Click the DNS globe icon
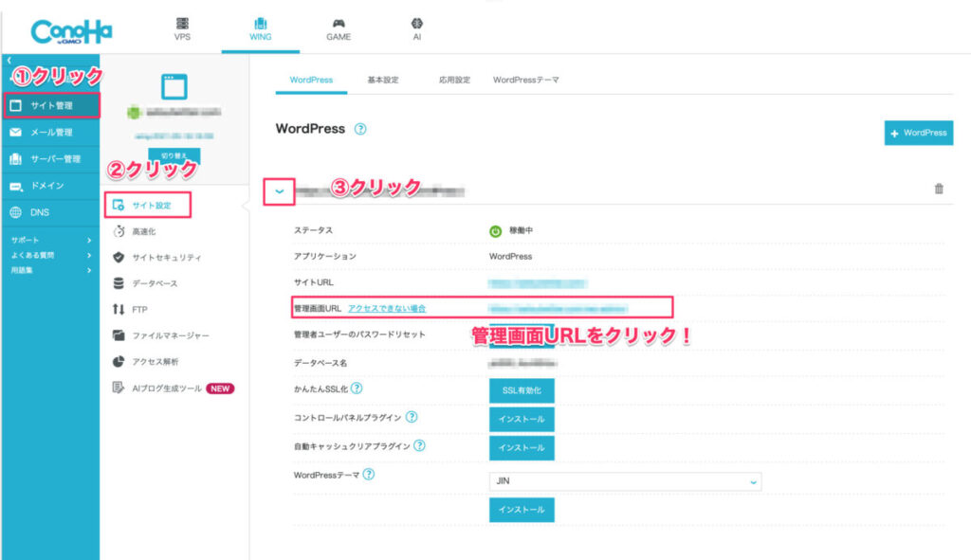The height and width of the screenshot is (560, 971). tap(15, 212)
